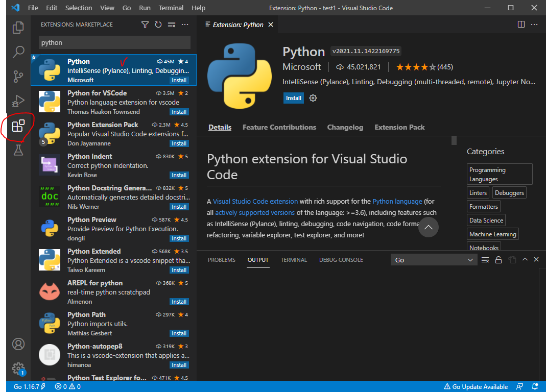This screenshot has height=392, width=546.
Task: Install Python extension from details page
Action: tap(294, 98)
